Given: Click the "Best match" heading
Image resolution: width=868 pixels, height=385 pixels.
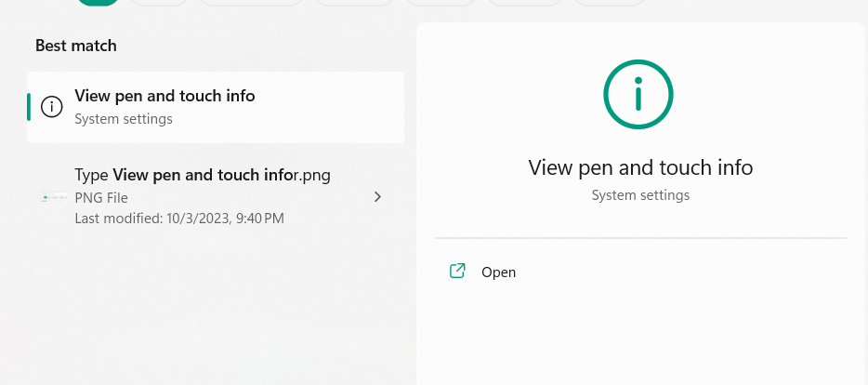Looking at the screenshot, I should pyautogui.click(x=76, y=46).
